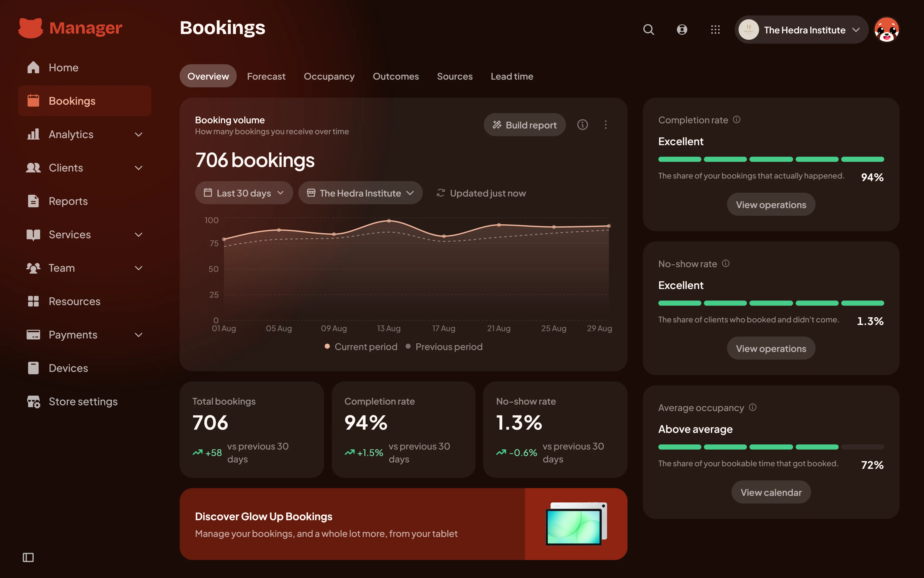Image resolution: width=924 pixels, height=578 pixels.
Task: Click the Completion rate 94% stat card
Action: 403,429
